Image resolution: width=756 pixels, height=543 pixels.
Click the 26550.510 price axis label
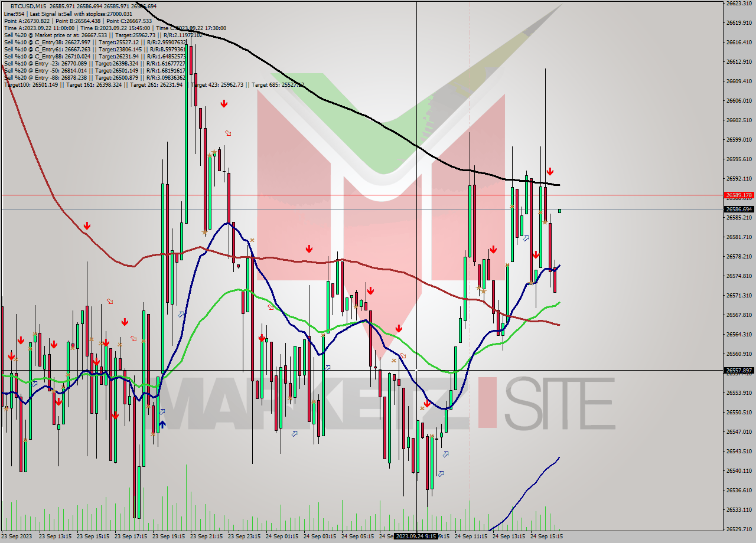(x=738, y=412)
